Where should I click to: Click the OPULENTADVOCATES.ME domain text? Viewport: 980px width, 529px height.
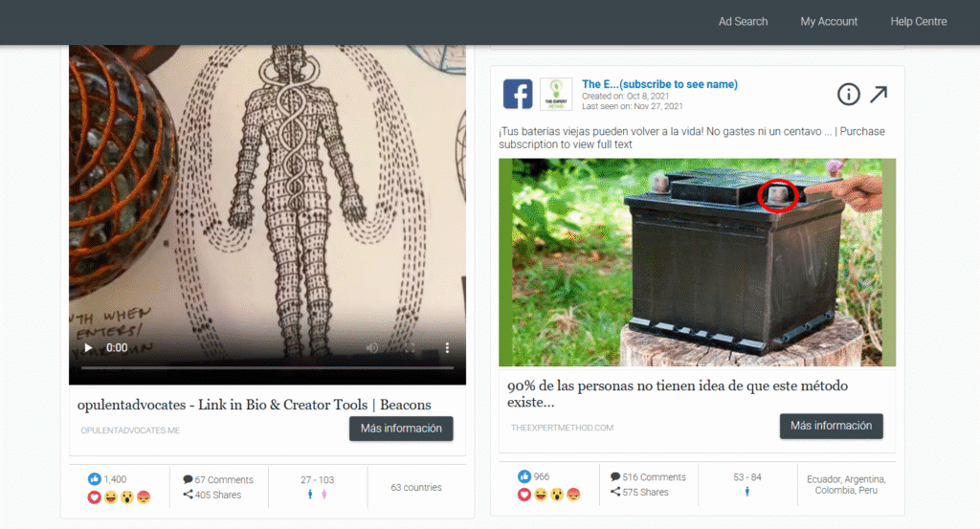(x=130, y=430)
